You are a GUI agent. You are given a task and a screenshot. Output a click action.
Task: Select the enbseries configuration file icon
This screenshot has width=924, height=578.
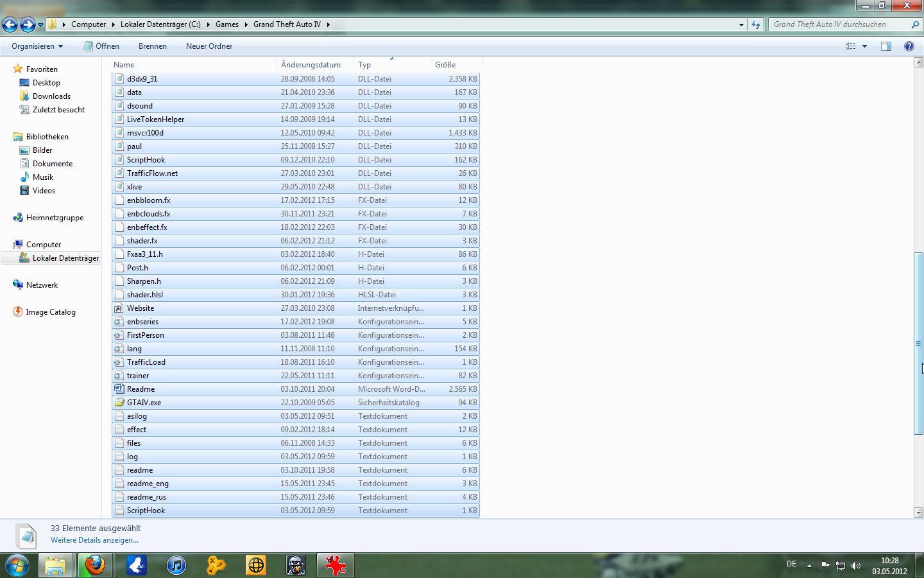coord(119,322)
